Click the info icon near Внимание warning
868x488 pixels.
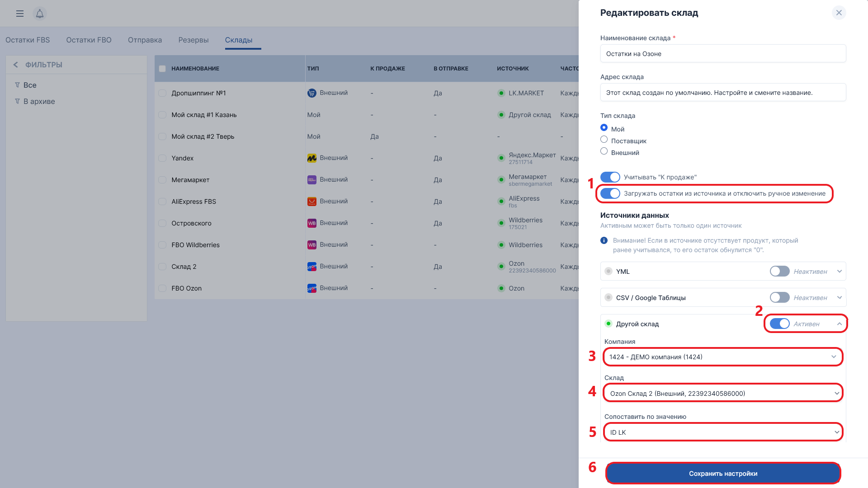coord(604,240)
